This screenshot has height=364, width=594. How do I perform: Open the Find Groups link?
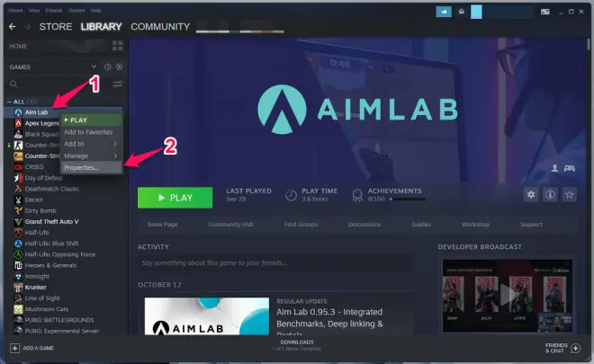[x=301, y=225]
